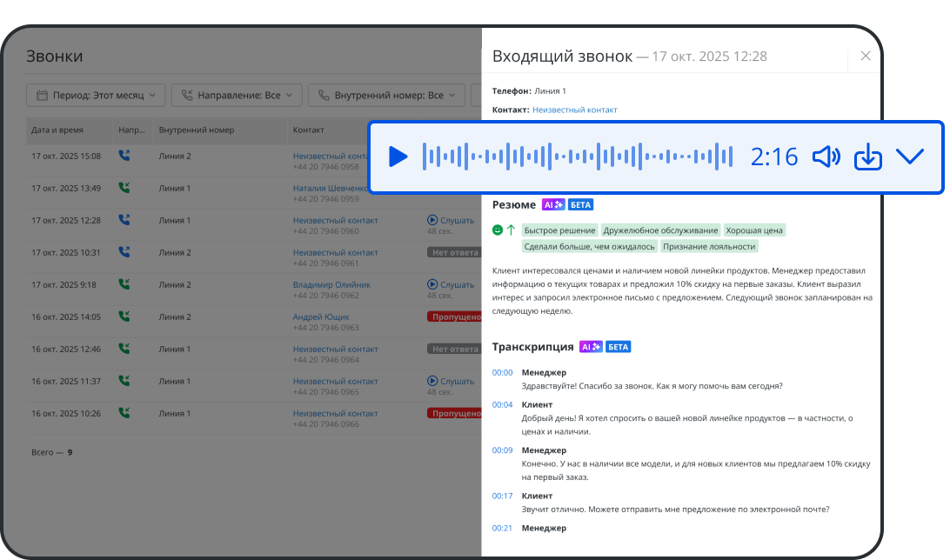The image size is (950, 560).
Task: Open the Неизвестный контакт link in panel
Action: [574, 110]
